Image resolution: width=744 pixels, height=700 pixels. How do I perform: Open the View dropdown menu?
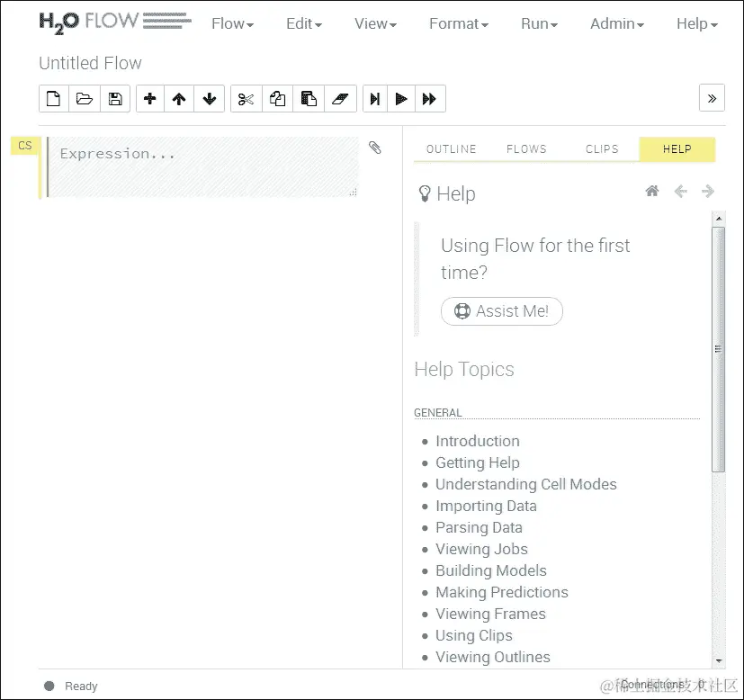(375, 23)
